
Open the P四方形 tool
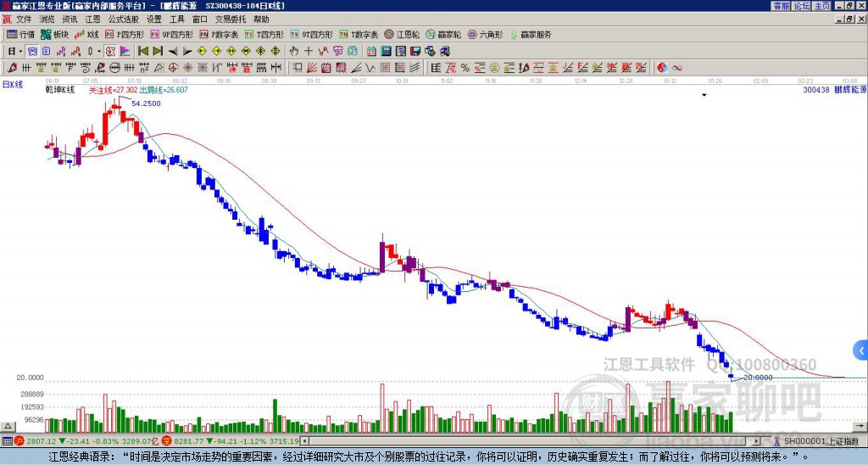(x=125, y=34)
